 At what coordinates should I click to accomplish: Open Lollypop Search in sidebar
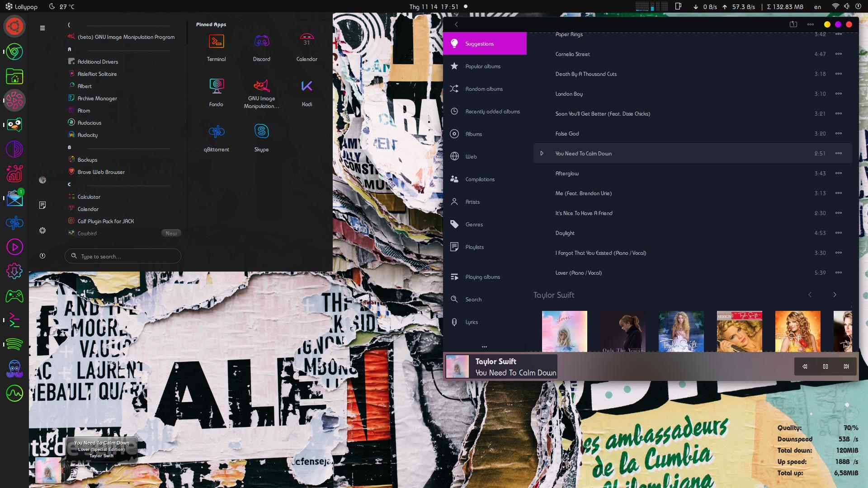point(485,300)
